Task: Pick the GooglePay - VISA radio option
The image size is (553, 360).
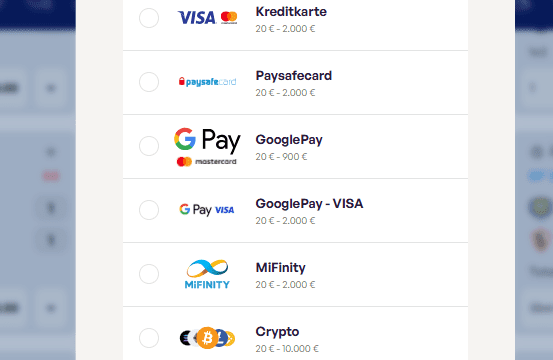Action: point(149,210)
